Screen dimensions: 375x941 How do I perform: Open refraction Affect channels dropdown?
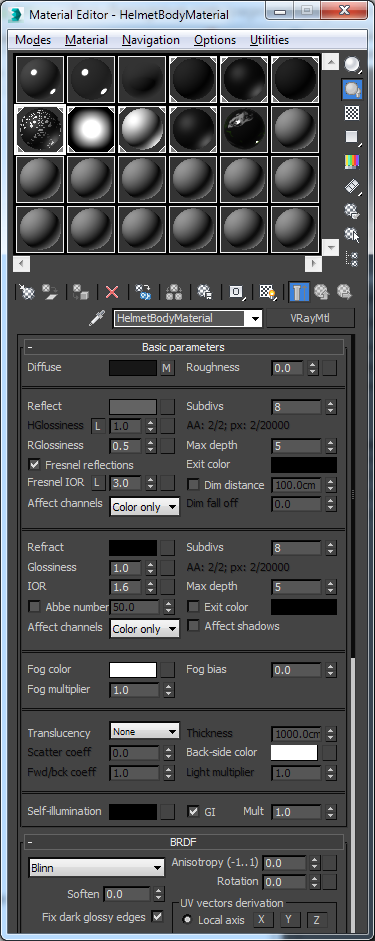click(x=145, y=629)
